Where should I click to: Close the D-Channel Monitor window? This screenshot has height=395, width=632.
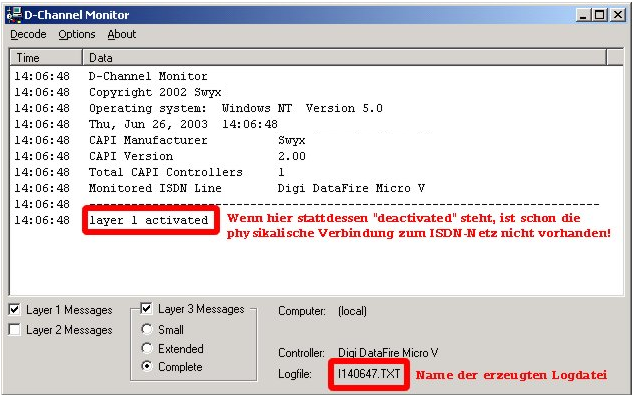click(618, 15)
